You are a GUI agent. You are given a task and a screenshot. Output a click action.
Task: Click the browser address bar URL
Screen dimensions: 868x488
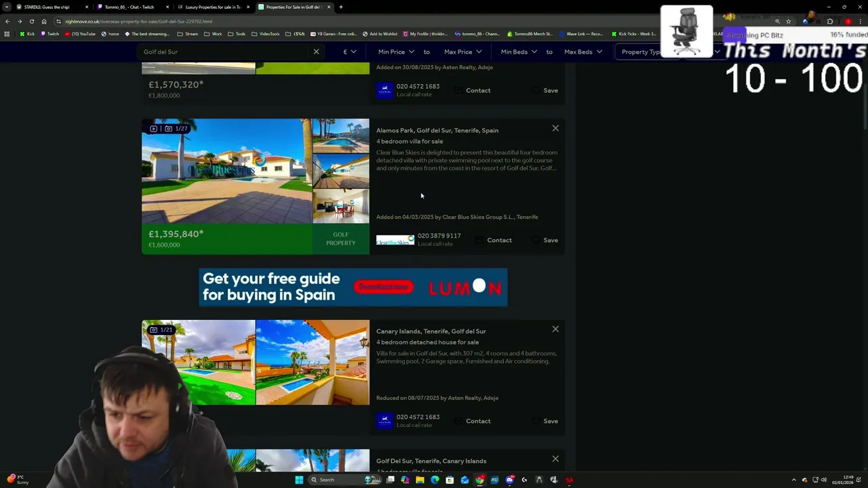(x=139, y=21)
